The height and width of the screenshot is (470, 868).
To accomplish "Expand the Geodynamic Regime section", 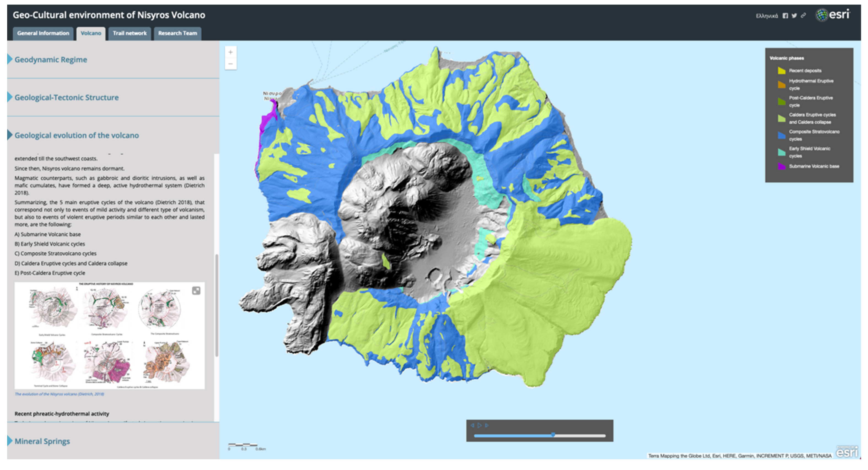I will pyautogui.click(x=50, y=60).
